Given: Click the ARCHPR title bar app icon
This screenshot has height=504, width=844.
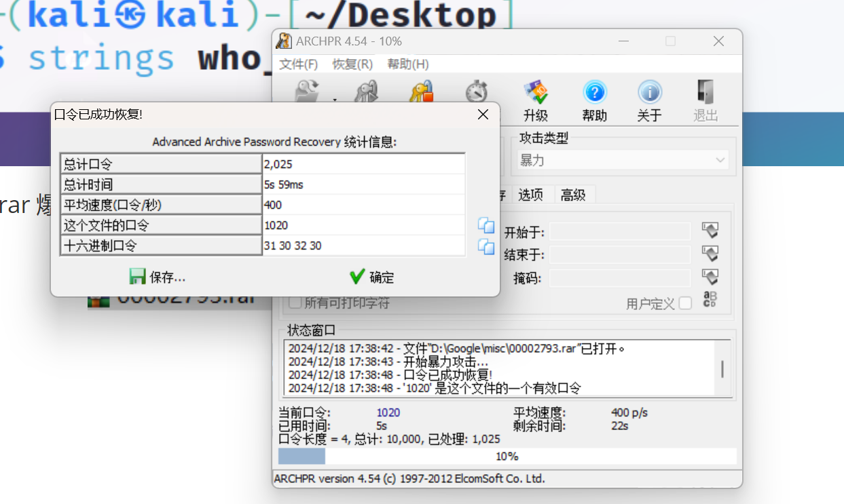Looking at the screenshot, I should pyautogui.click(x=284, y=41).
